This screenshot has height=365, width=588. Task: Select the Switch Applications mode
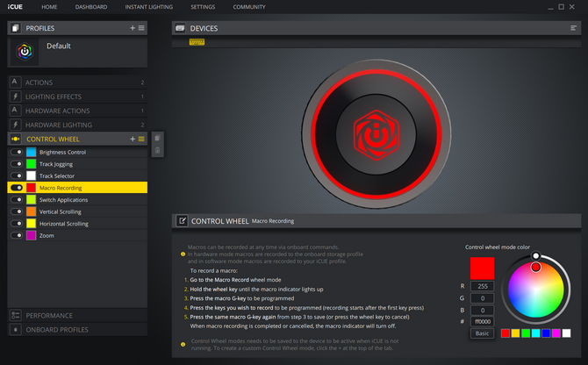[x=77, y=199]
